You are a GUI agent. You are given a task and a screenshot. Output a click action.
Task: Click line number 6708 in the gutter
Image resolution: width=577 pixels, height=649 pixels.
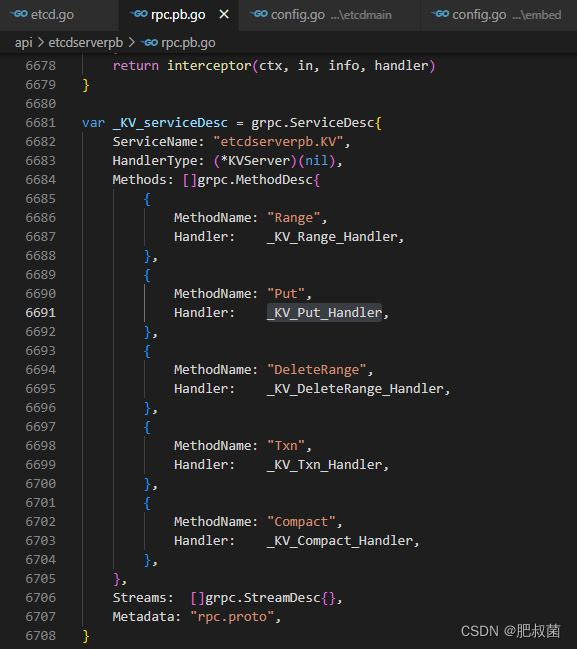click(41, 636)
